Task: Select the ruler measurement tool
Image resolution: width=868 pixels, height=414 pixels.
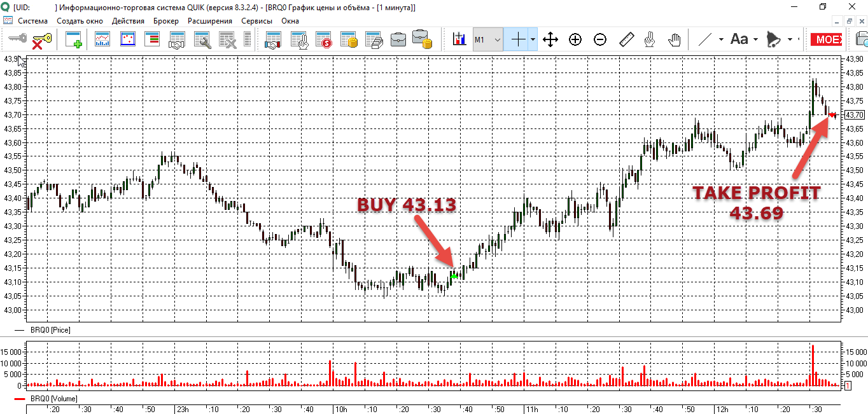Action: [x=627, y=40]
